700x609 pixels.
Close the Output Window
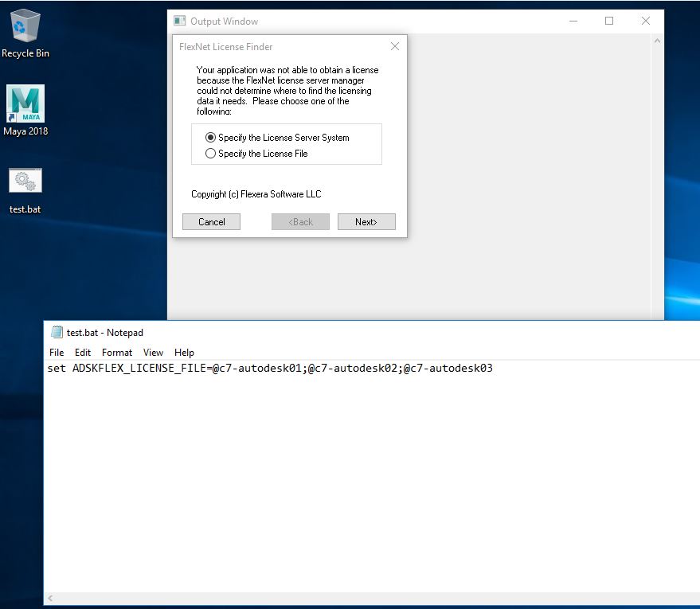646,21
